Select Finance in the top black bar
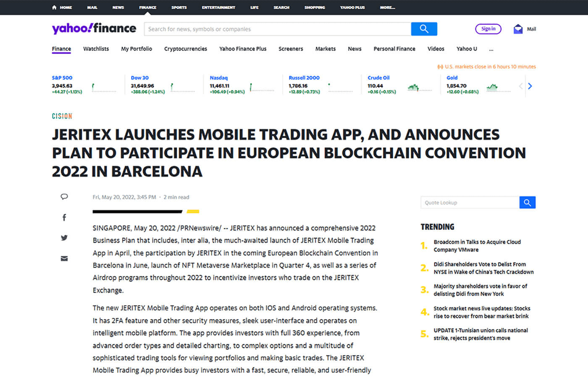 147,8
